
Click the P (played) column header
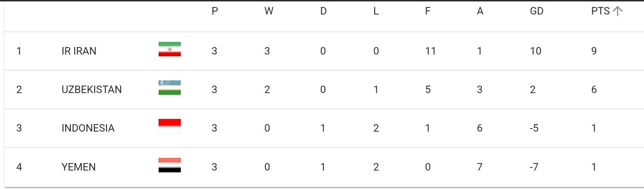click(x=215, y=11)
